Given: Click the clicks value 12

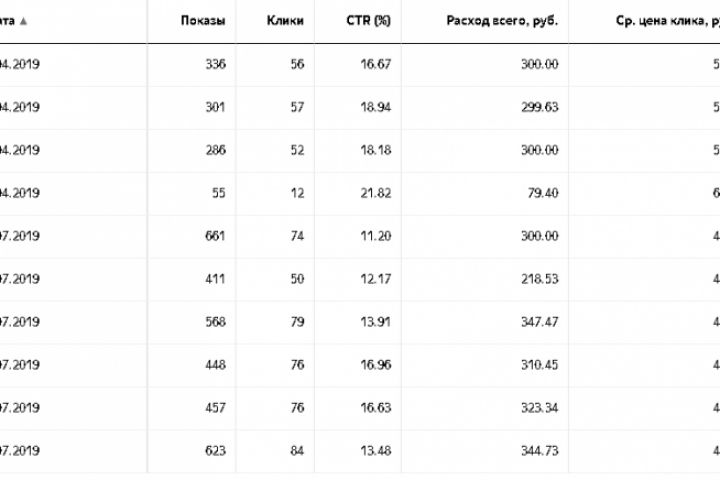Looking at the screenshot, I should coord(297,193).
